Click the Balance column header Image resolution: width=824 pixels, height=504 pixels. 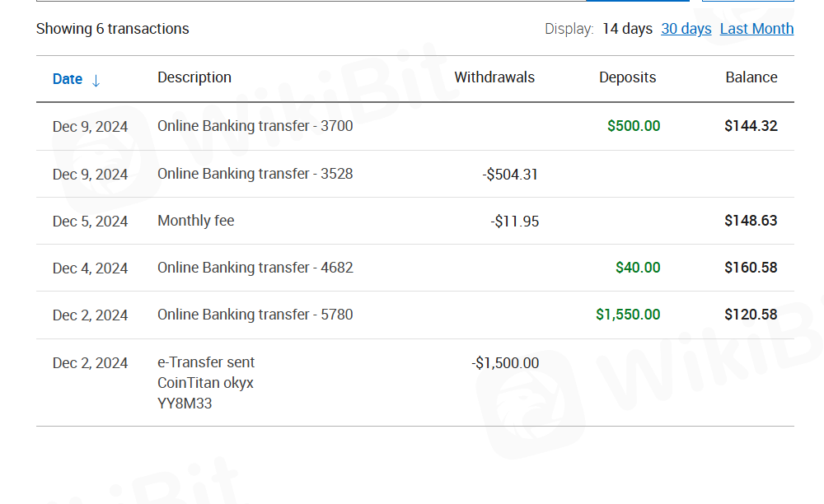coord(751,77)
